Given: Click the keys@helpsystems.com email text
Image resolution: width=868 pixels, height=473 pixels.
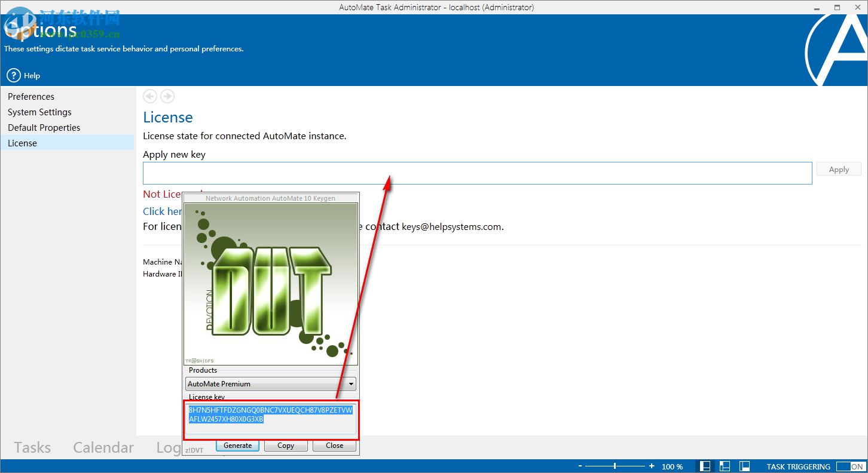Looking at the screenshot, I should (453, 226).
